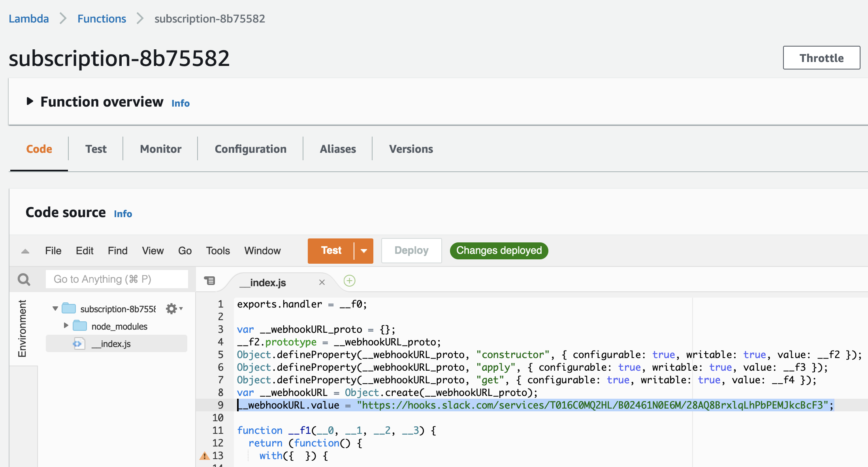The width and height of the screenshot is (868, 467).
Task: Click line number 9 in gutter
Action: pyautogui.click(x=220, y=405)
